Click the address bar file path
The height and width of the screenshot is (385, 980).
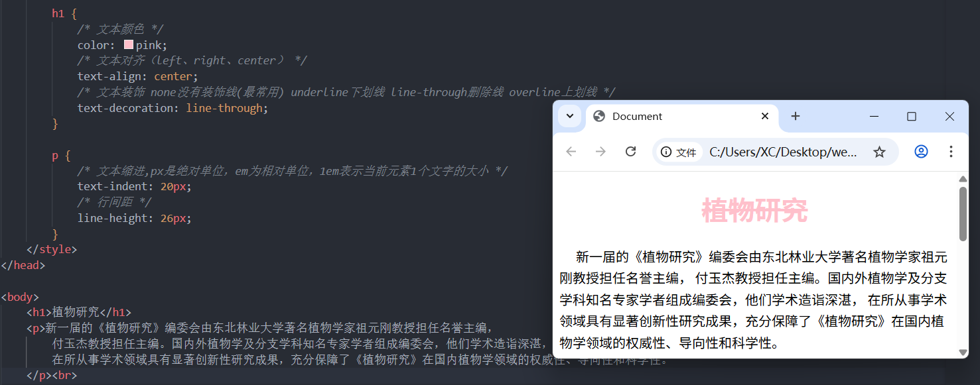click(783, 152)
